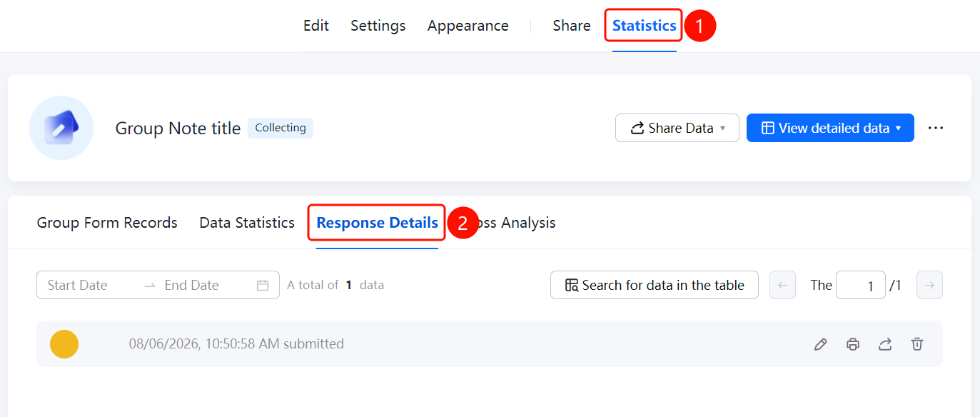Click the calendar icon in date range
This screenshot has height=417, width=980.
(x=263, y=285)
